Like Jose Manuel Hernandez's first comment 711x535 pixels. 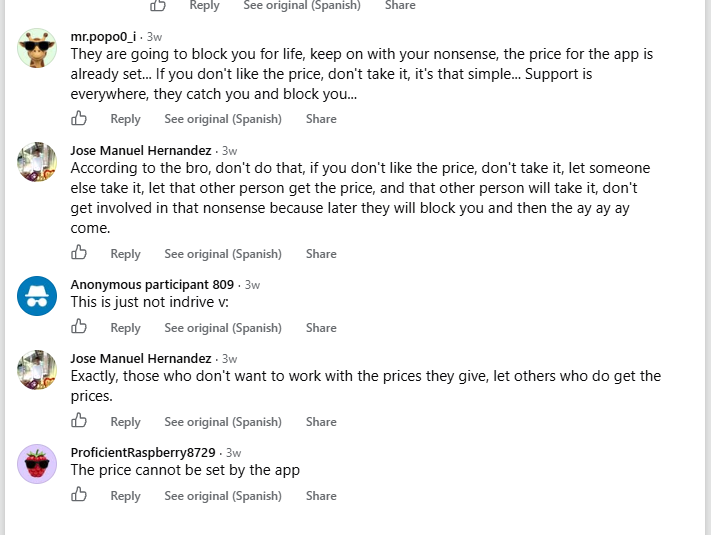(79, 253)
